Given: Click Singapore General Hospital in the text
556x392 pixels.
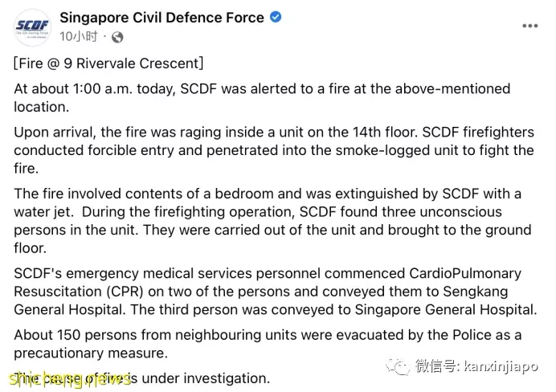Looking at the screenshot, I should tap(445, 310).
